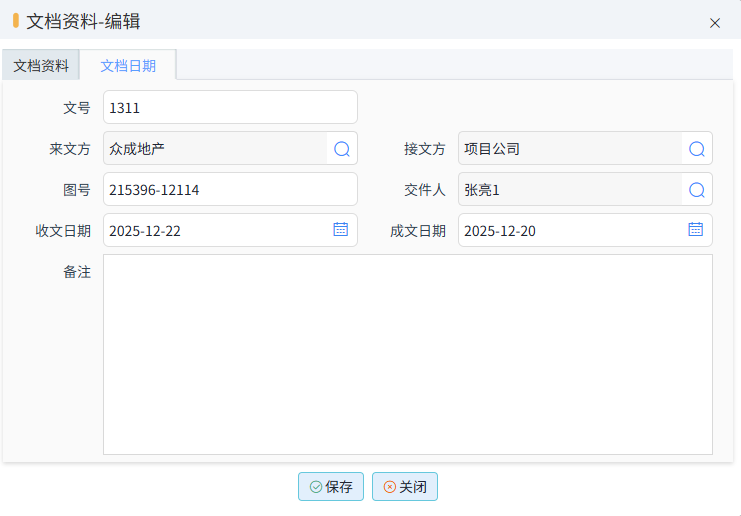The width and height of the screenshot is (741, 516).
Task: Click inside the 备注 text area
Action: coord(407,354)
